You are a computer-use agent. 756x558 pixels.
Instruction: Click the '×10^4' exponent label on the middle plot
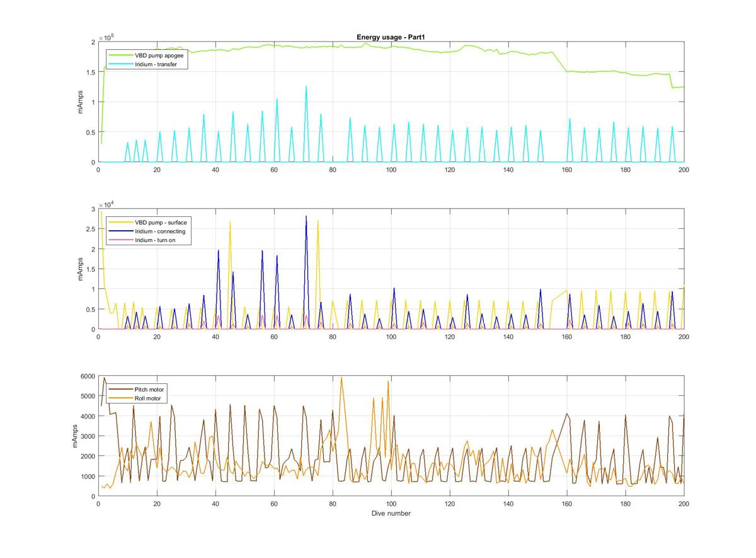coord(106,204)
